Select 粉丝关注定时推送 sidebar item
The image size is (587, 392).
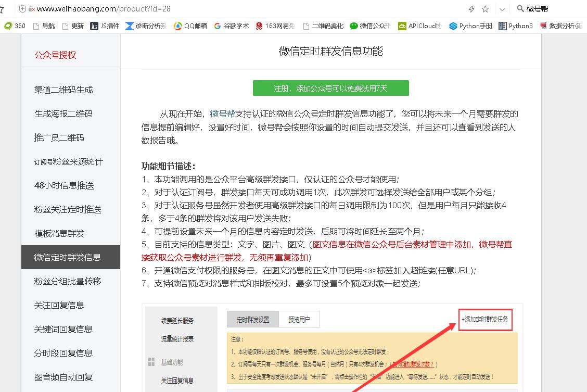(68, 210)
